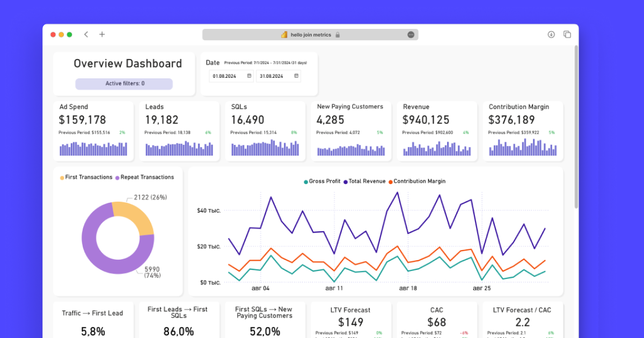This screenshot has width=644, height=338.
Task: Click the Traffic → First Lead 5,8% card
Action: click(93, 320)
